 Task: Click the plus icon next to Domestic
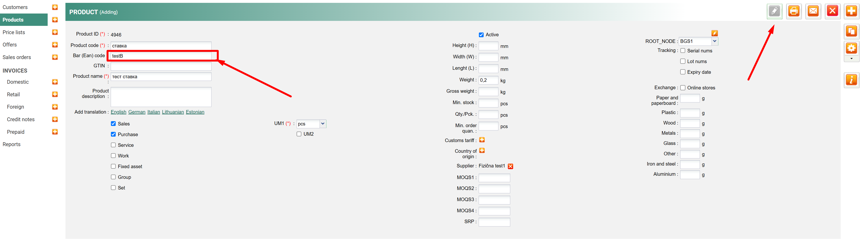[x=55, y=82]
